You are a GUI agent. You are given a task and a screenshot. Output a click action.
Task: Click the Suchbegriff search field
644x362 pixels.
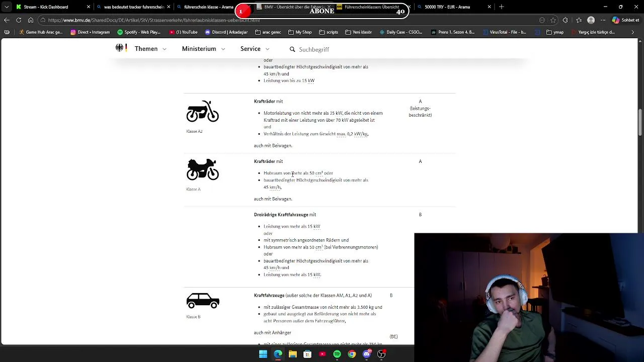point(314,49)
